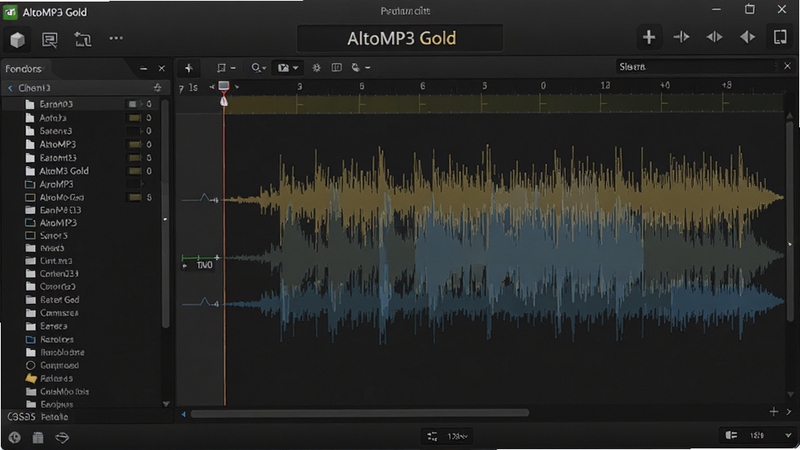This screenshot has height=450, width=800.
Task: Click the scroll-left arrow below the timeline
Action: pyautogui.click(x=184, y=414)
